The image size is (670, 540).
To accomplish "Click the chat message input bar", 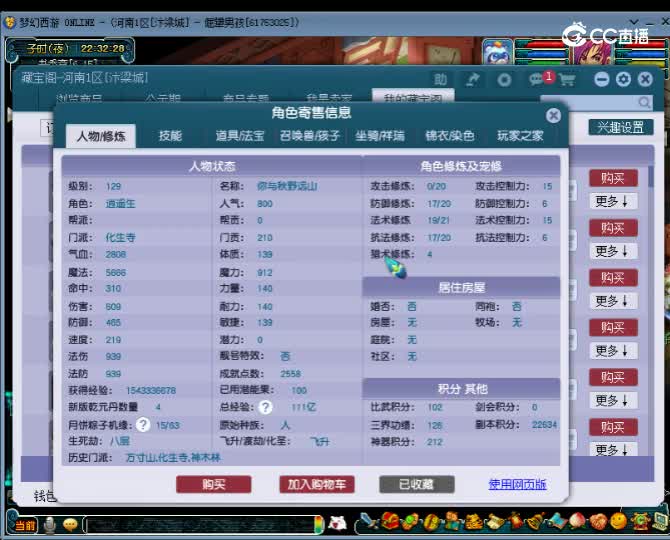I will [x=200, y=525].
